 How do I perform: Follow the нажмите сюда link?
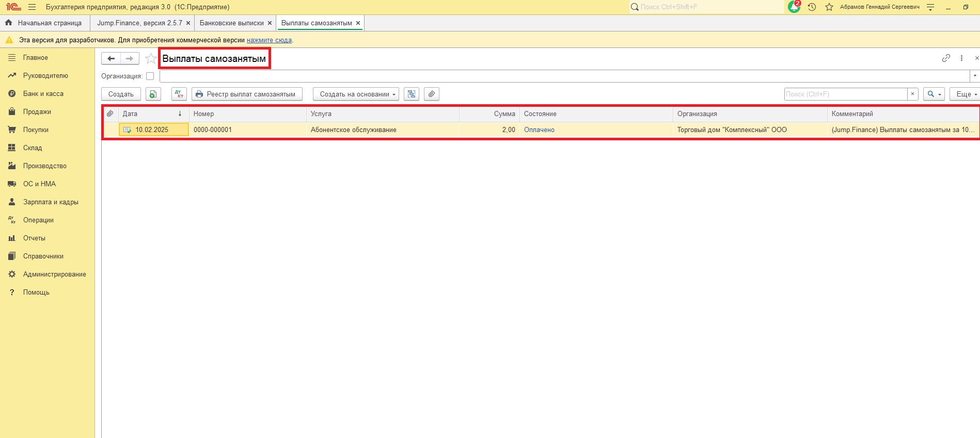pos(269,40)
